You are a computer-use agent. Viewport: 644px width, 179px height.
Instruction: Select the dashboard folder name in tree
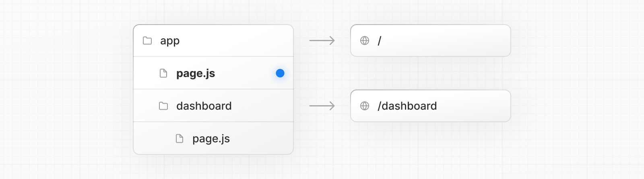[x=204, y=106]
